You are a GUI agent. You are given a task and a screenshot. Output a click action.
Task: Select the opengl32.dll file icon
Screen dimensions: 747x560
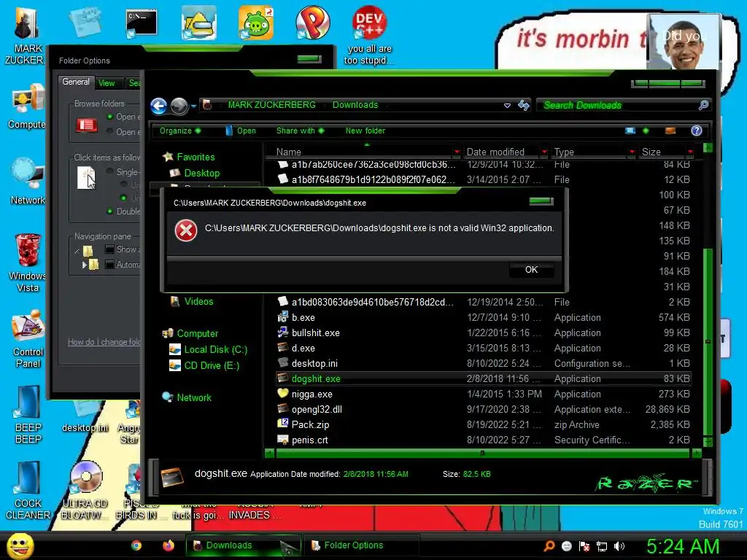point(283,409)
